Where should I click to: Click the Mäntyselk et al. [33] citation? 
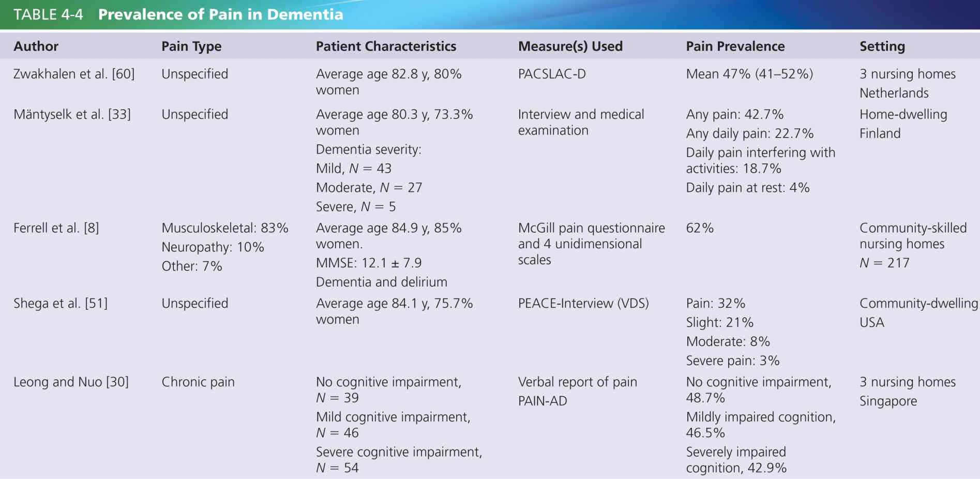(x=72, y=114)
